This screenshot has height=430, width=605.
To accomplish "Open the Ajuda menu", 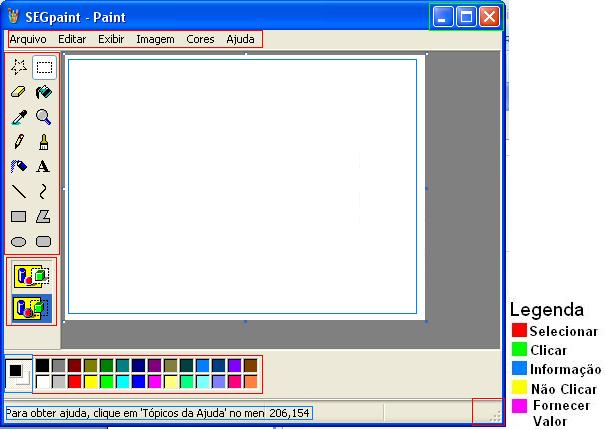I will (240, 39).
